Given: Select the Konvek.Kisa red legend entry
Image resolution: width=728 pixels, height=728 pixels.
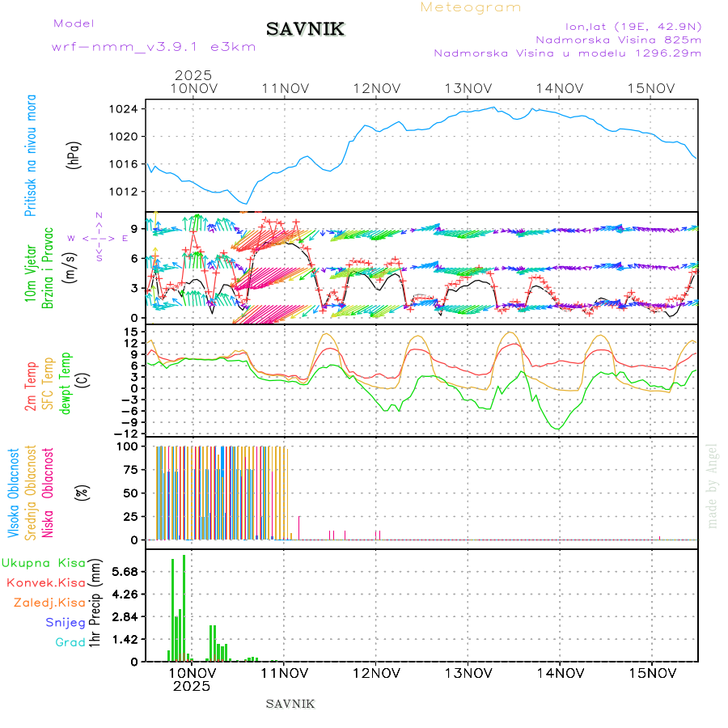Looking at the screenshot, I should [46, 582].
